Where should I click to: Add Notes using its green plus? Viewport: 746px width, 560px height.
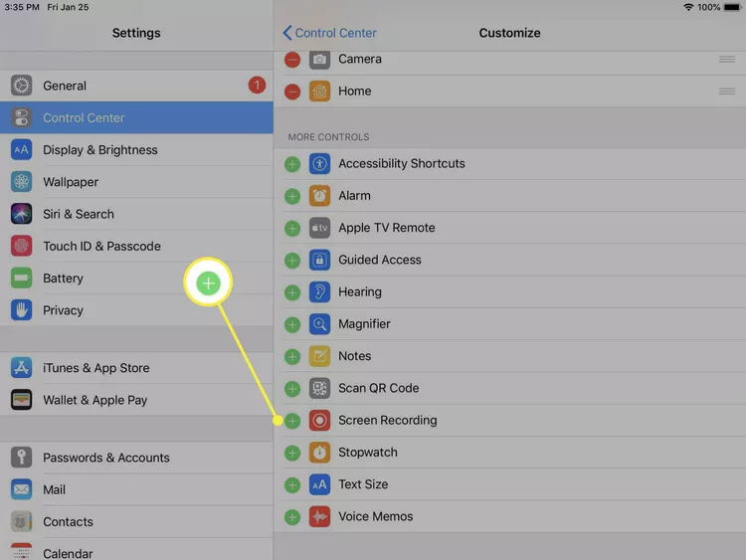[292, 356]
